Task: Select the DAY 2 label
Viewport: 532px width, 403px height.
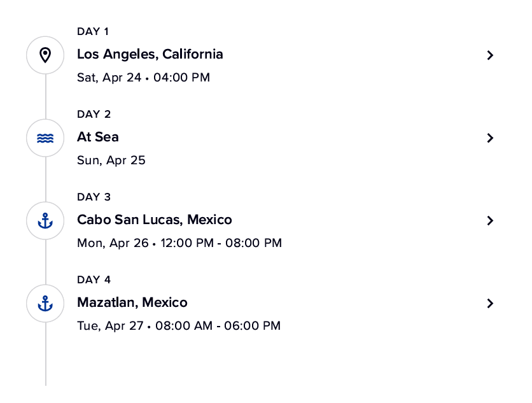Action: (94, 114)
